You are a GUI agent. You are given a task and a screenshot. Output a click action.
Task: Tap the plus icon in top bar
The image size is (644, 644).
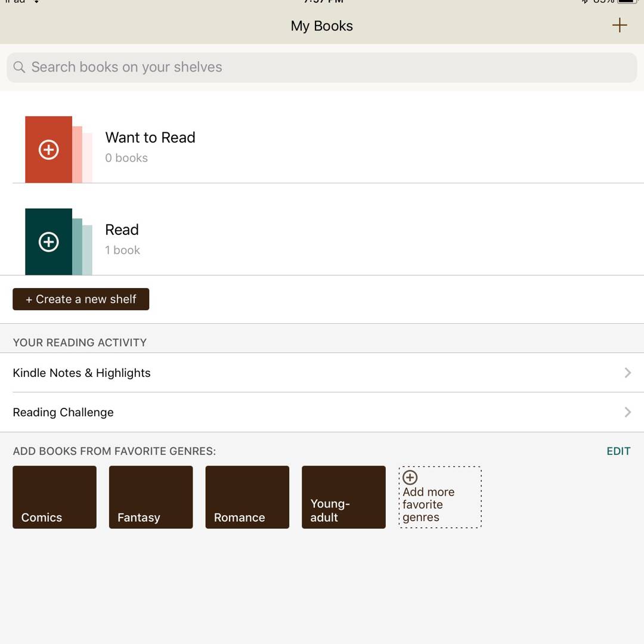[x=620, y=25]
